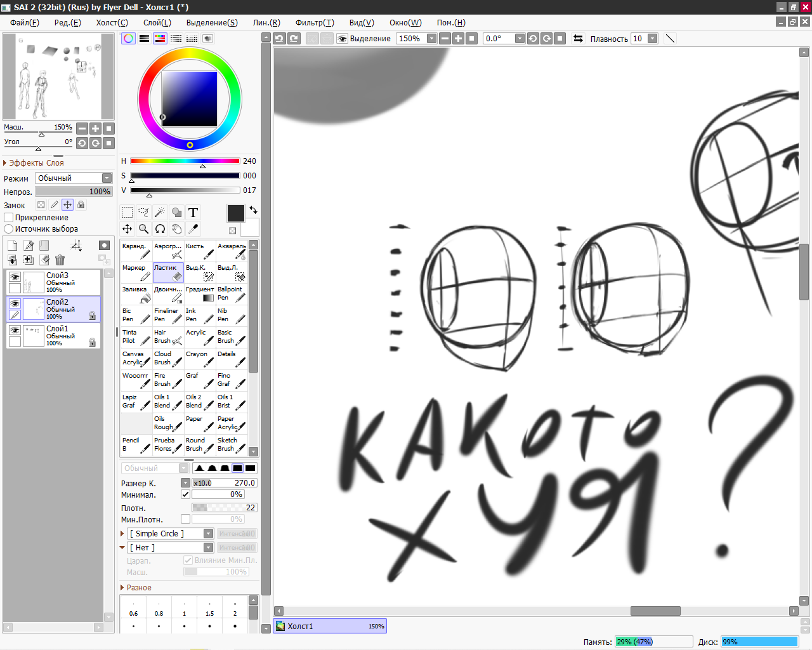This screenshot has height=650, width=812.
Task: Swap foreground and background colors
Action: point(253,209)
